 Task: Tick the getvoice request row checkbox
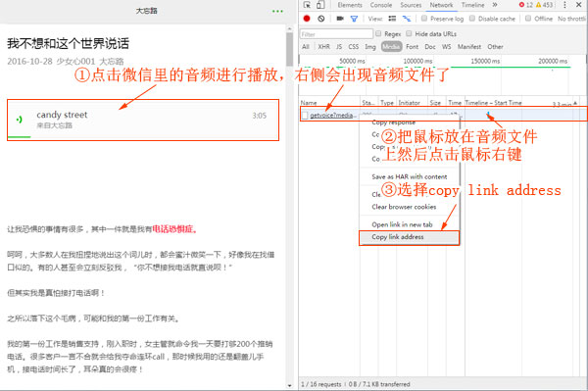(x=305, y=116)
